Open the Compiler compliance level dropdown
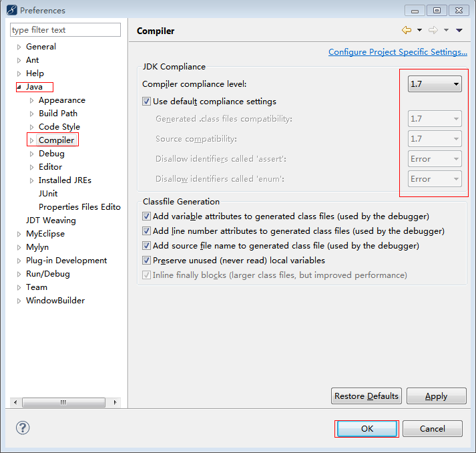Screen dimensions: 476x453 click(x=435, y=84)
